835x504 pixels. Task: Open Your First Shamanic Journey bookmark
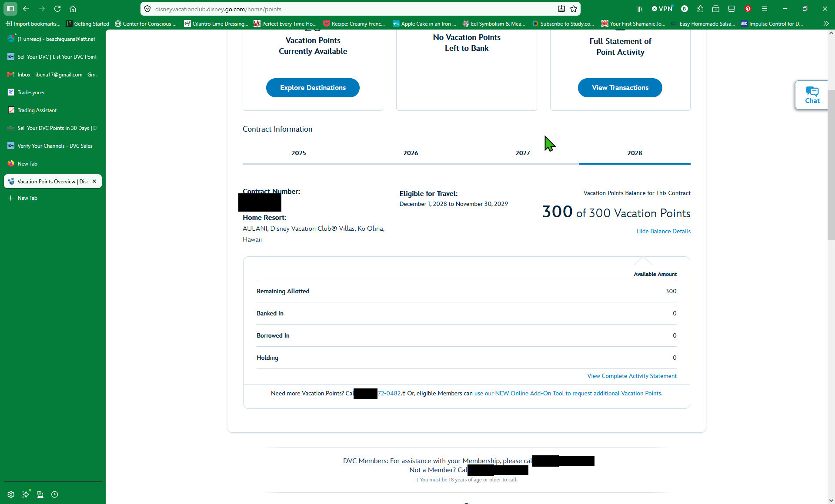pyautogui.click(x=633, y=23)
